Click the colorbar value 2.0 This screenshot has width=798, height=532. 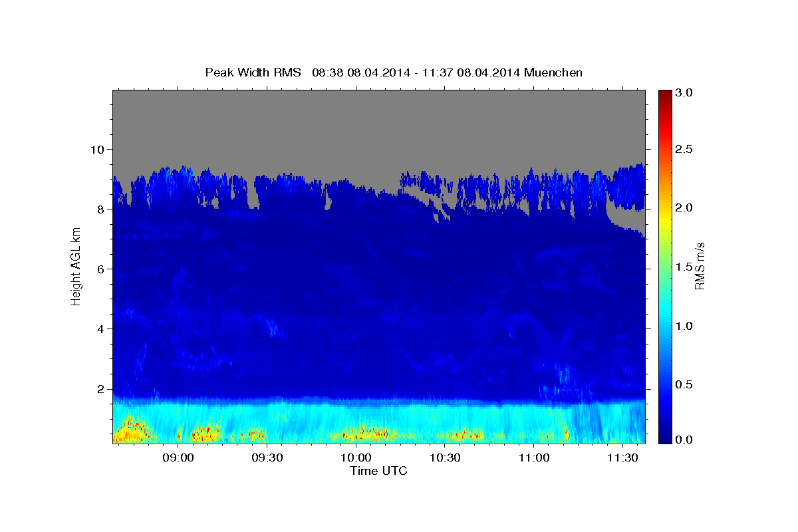pyautogui.click(x=685, y=207)
